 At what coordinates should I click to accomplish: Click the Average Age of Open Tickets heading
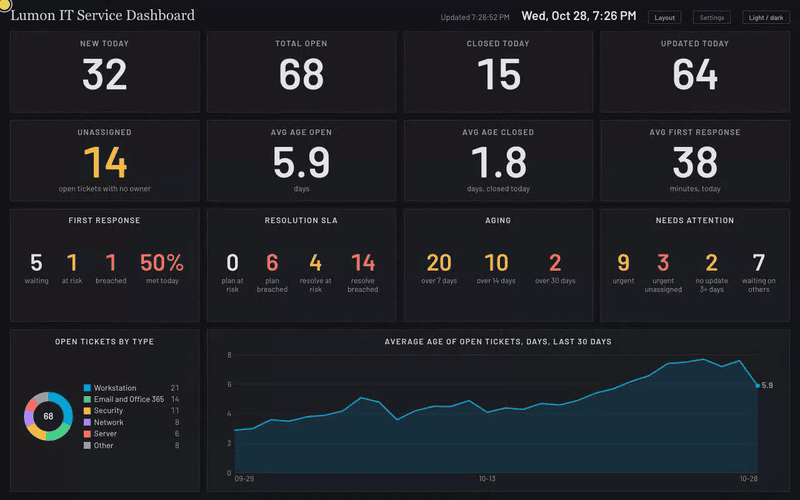(498, 342)
